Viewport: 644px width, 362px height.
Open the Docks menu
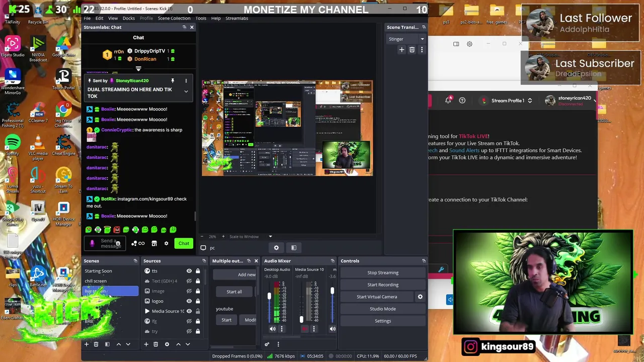click(129, 18)
